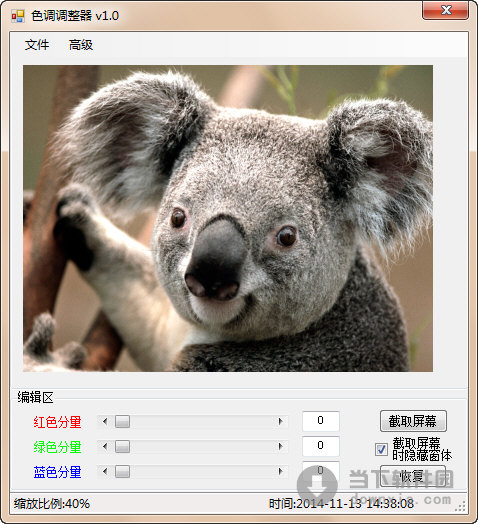Click the green component slider thumb

pos(122,446)
